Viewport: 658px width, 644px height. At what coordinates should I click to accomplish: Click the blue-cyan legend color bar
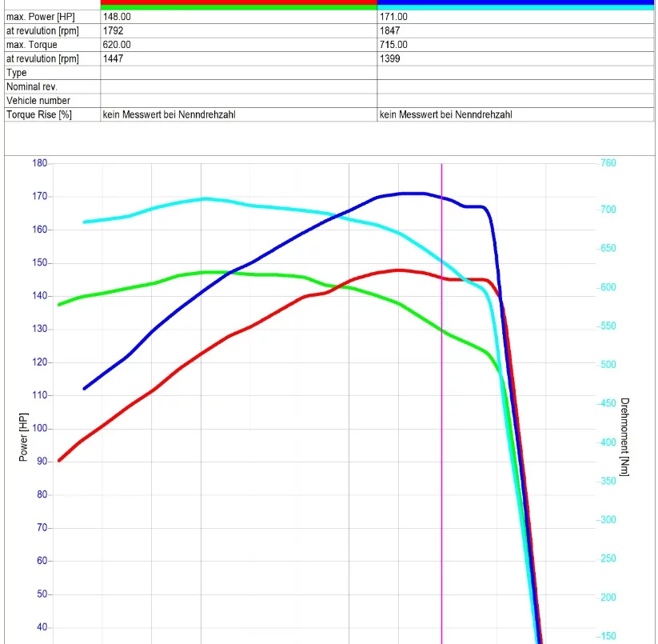(515, 5)
